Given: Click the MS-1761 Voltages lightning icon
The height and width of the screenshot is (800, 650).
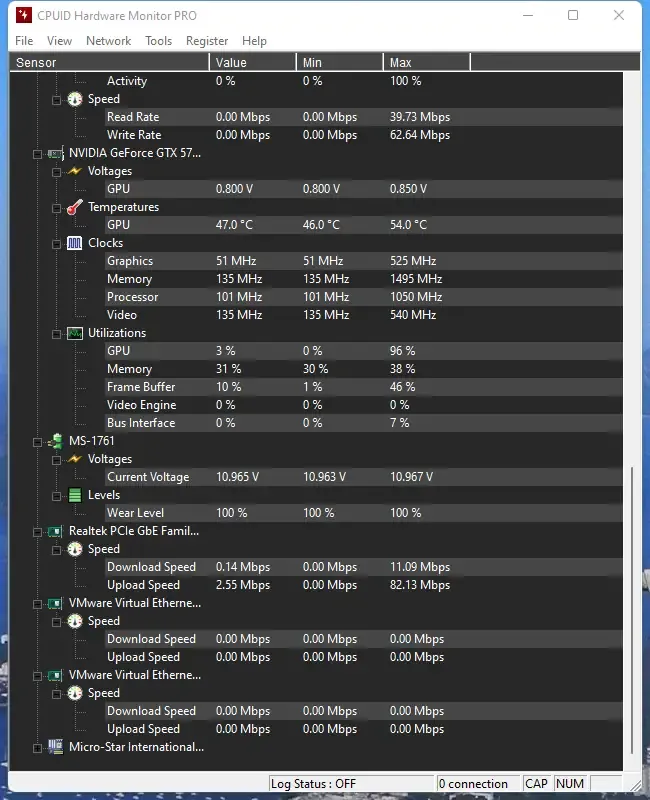Looking at the screenshot, I should click(75, 459).
